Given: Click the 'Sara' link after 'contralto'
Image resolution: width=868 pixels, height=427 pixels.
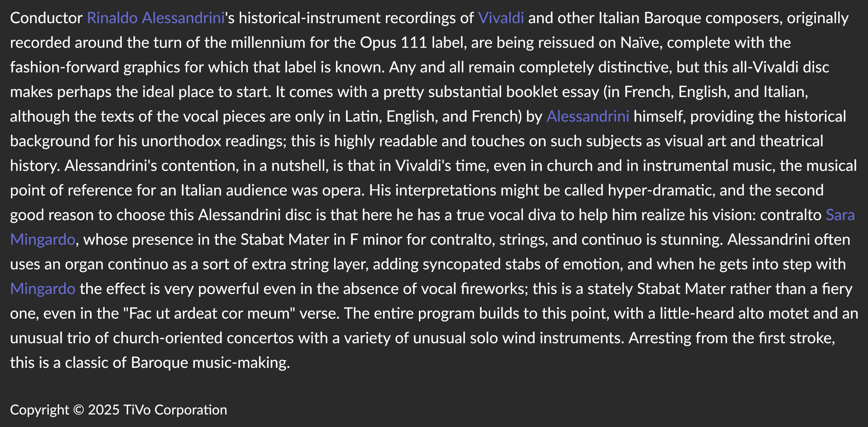Looking at the screenshot, I should pyautogui.click(x=840, y=215).
